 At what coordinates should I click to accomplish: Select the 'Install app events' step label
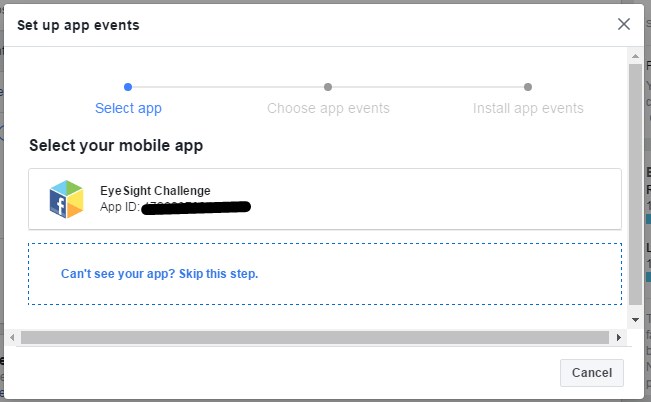click(528, 108)
